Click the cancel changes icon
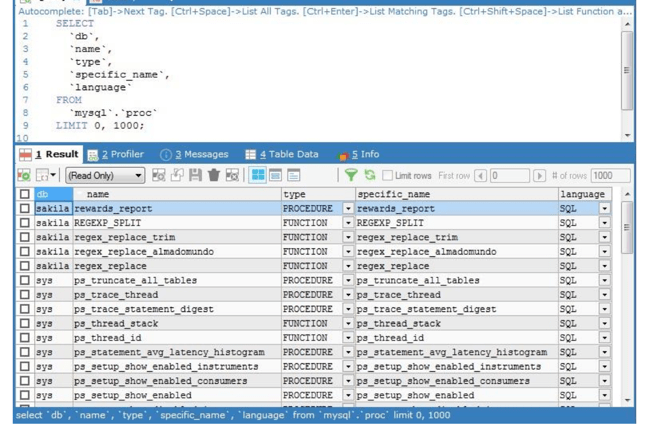658x431 pixels. pyautogui.click(x=232, y=175)
